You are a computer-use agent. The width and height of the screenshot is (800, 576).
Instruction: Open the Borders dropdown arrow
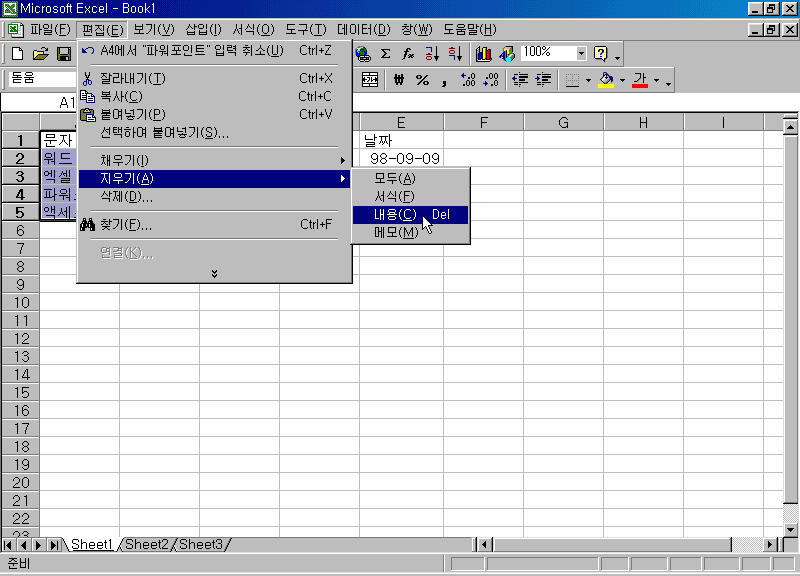[588, 80]
